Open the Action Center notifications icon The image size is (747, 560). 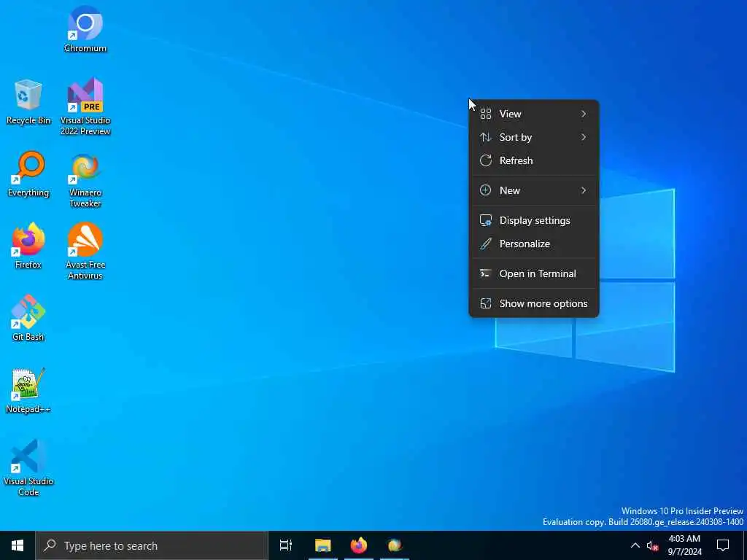[723, 545]
